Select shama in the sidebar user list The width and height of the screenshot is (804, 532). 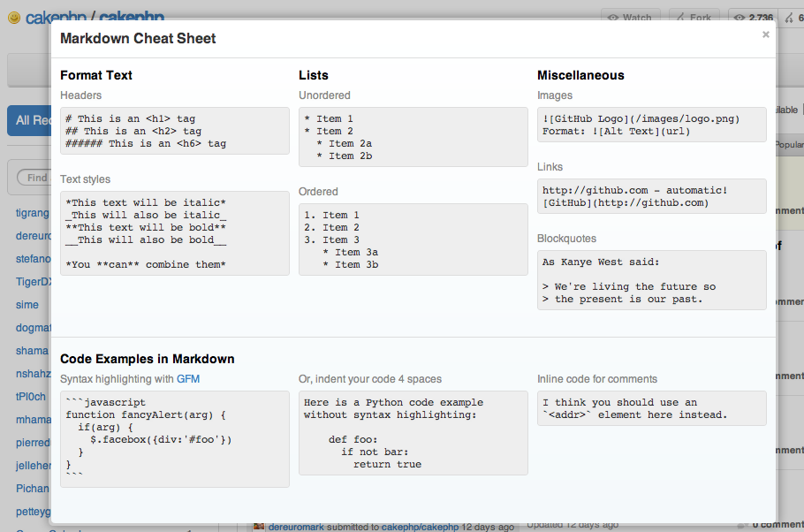coord(32,351)
